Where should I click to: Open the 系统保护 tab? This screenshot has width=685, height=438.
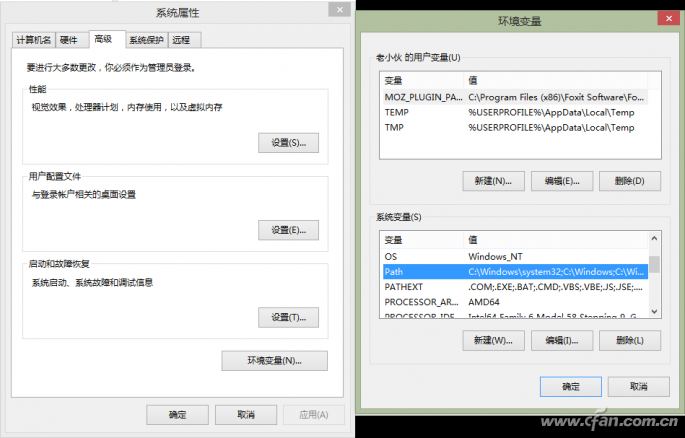coord(147,40)
